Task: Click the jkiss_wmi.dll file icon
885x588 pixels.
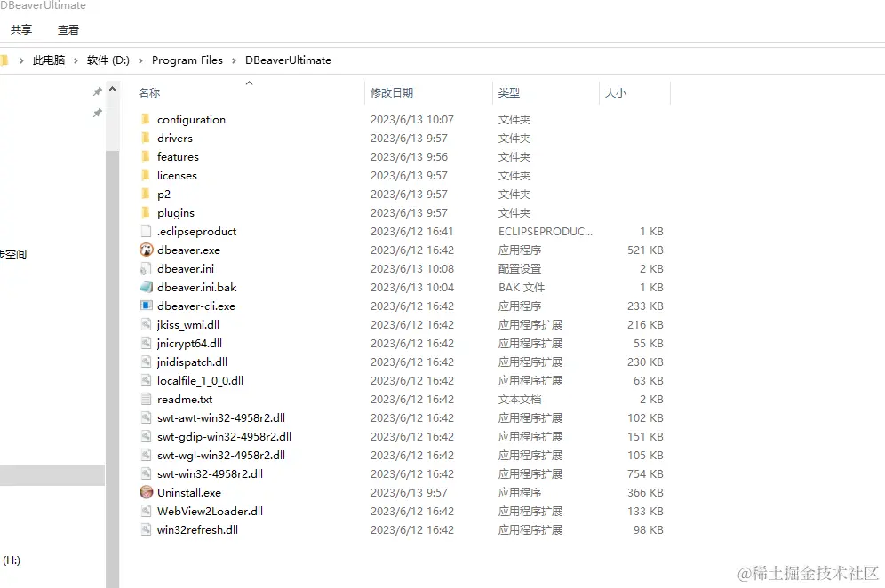Action: tap(147, 324)
